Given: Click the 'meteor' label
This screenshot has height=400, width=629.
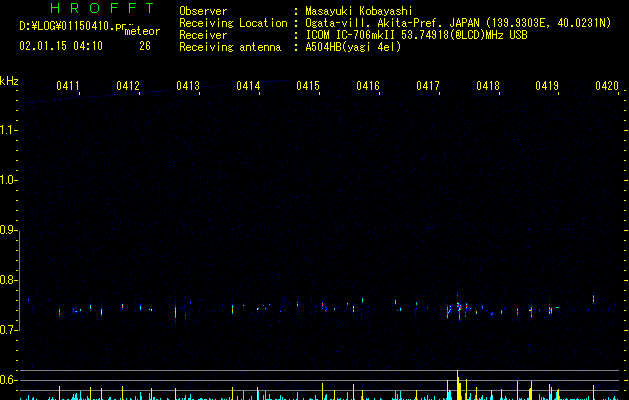Looking at the screenshot, I should 142,31.
